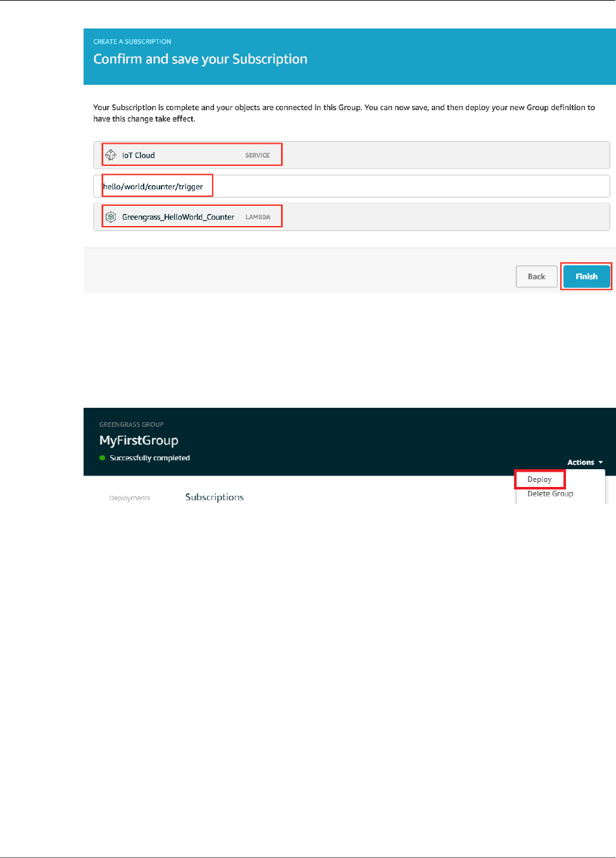Select Delete Group from the Actions menu
616x858 pixels.
(x=550, y=494)
